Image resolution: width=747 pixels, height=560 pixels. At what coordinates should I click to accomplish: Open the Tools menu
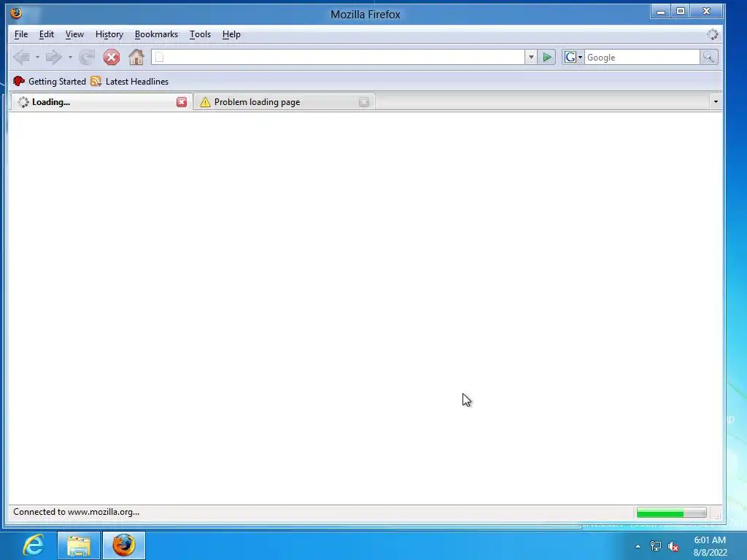coord(200,34)
